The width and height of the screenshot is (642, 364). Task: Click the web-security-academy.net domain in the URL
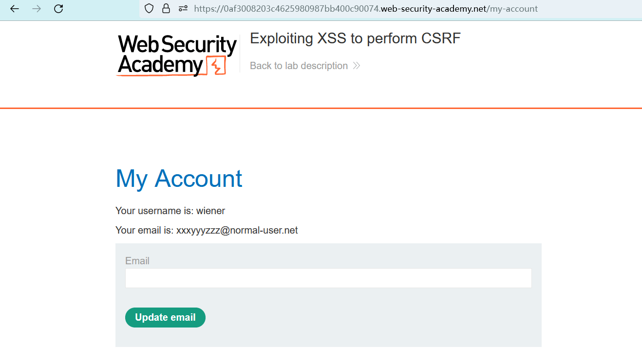pos(433,9)
